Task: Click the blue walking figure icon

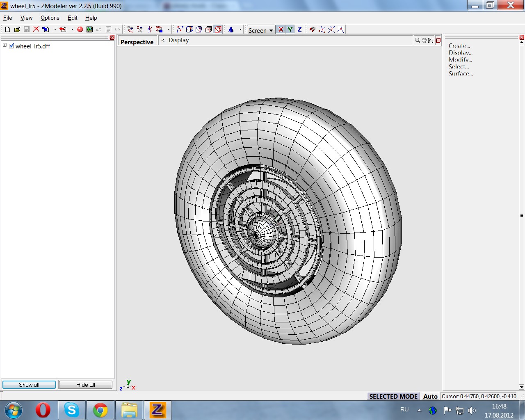Action: pos(149,30)
